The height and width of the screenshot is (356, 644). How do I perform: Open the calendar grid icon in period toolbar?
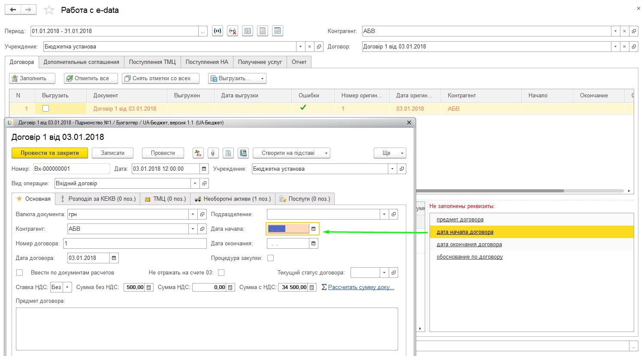pyautogui.click(x=278, y=31)
